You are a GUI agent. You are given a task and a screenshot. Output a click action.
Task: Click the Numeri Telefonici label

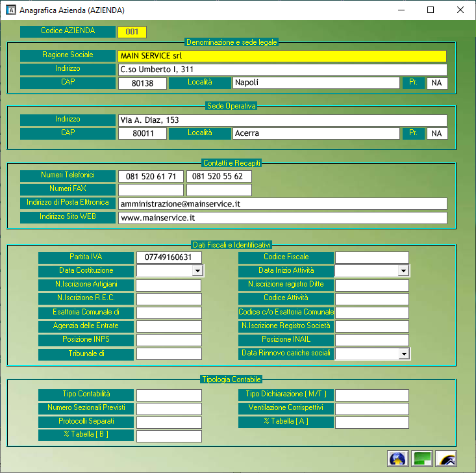68,175
